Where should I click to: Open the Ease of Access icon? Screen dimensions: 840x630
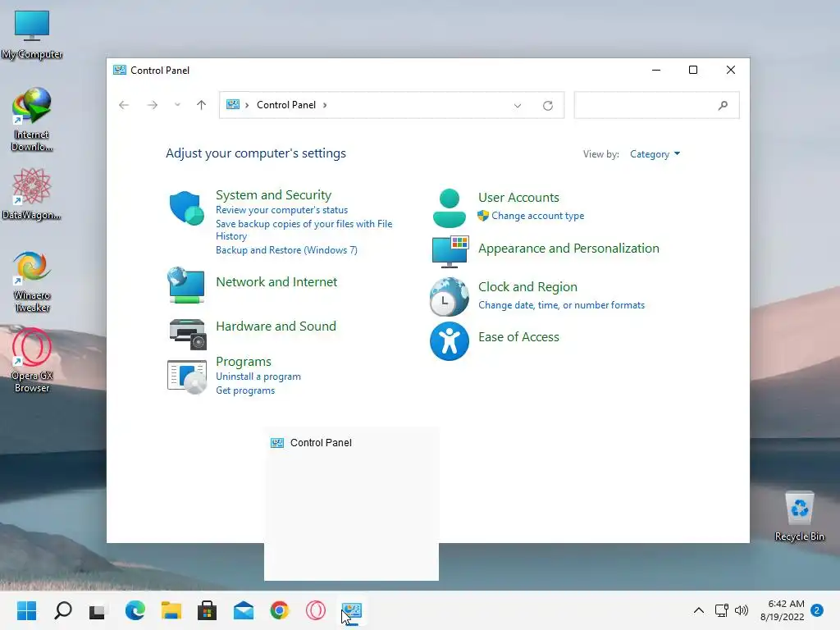[x=449, y=341]
